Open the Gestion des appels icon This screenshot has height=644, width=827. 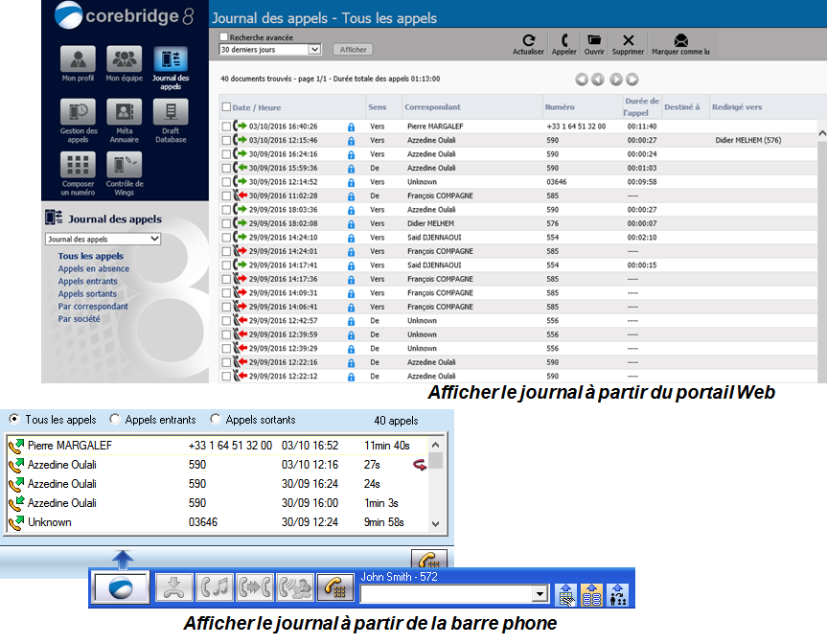tap(77, 112)
